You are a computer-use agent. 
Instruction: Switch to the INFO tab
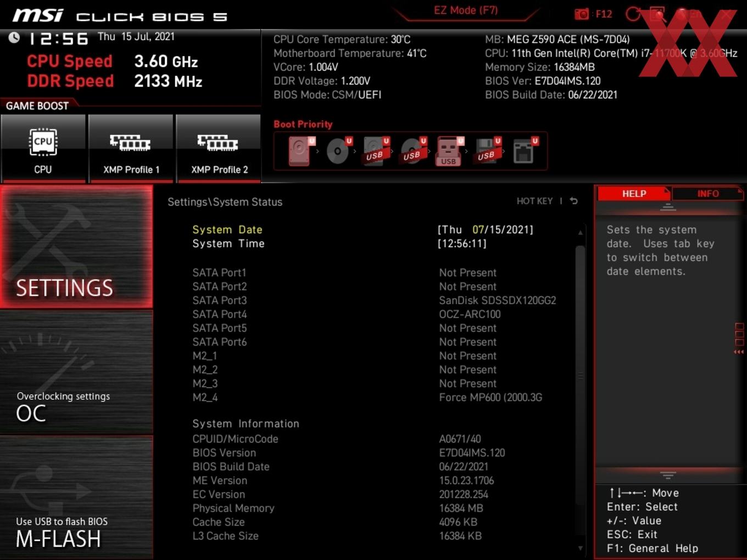click(707, 193)
